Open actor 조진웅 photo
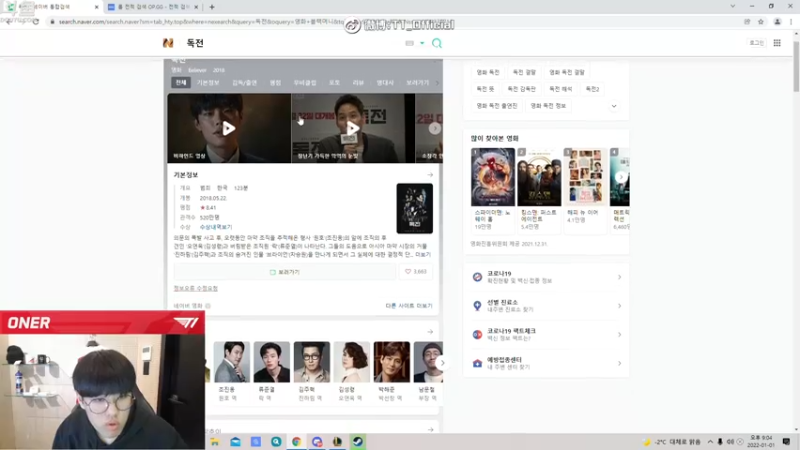Image resolution: width=800 pixels, height=450 pixels. 232,362
